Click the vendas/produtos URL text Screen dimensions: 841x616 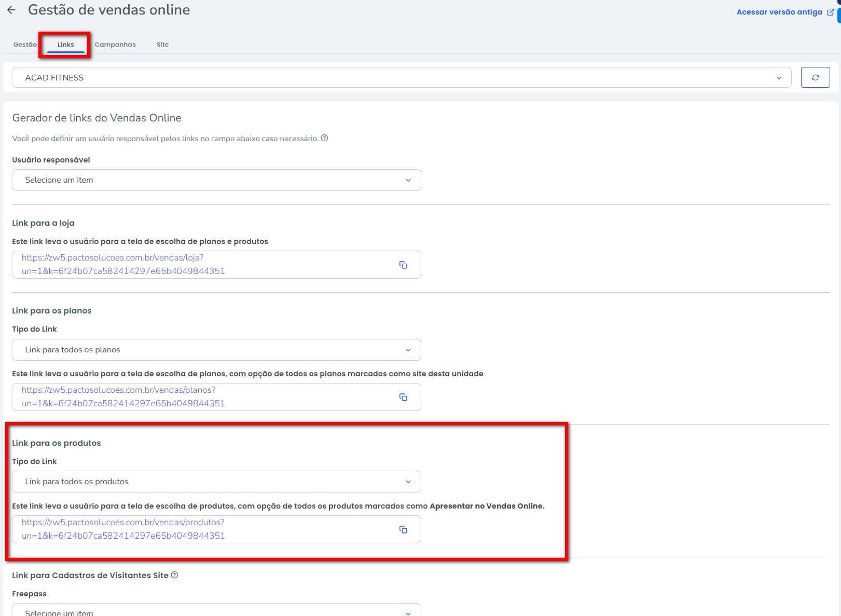[x=123, y=529]
